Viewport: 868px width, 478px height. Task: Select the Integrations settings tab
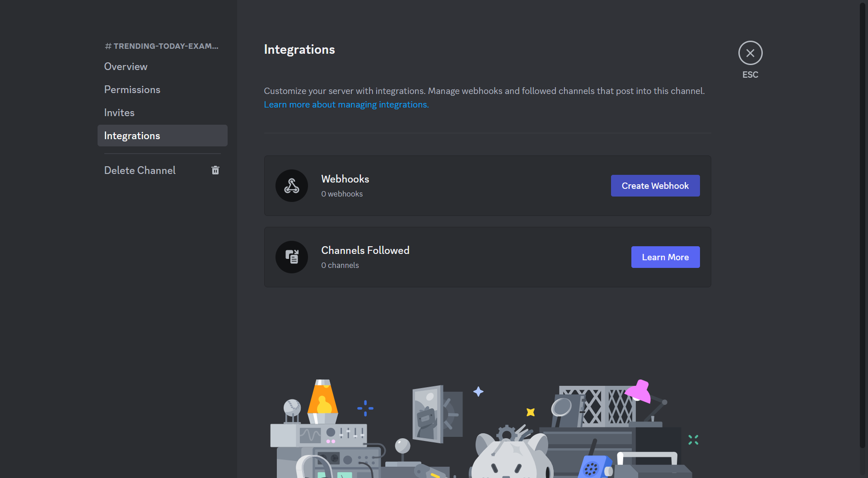pyautogui.click(x=163, y=136)
